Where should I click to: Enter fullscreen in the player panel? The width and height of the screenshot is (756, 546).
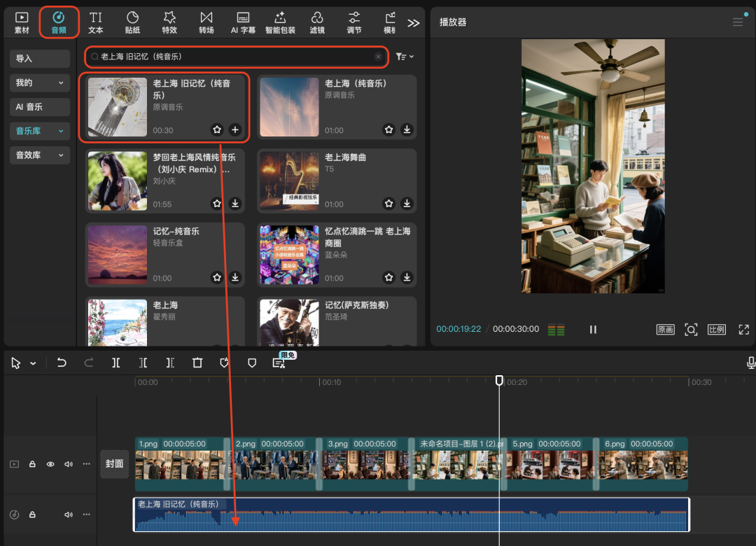[x=744, y=329]
